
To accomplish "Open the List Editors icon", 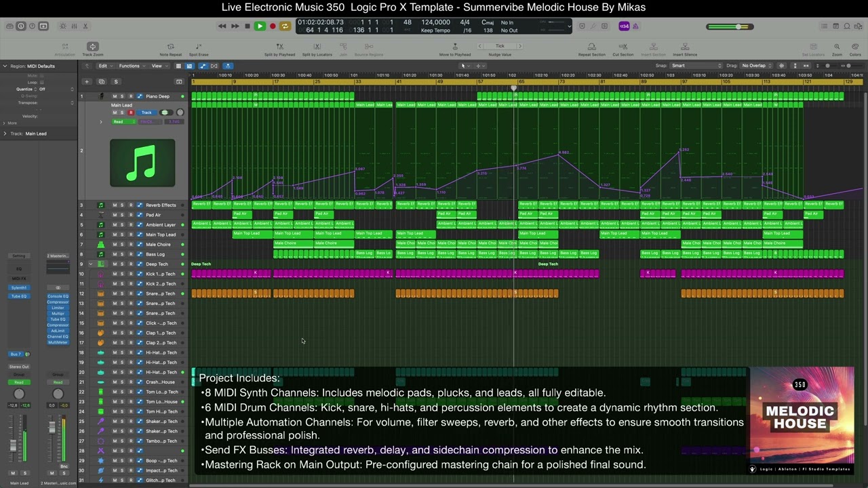I will pos(825,26).
